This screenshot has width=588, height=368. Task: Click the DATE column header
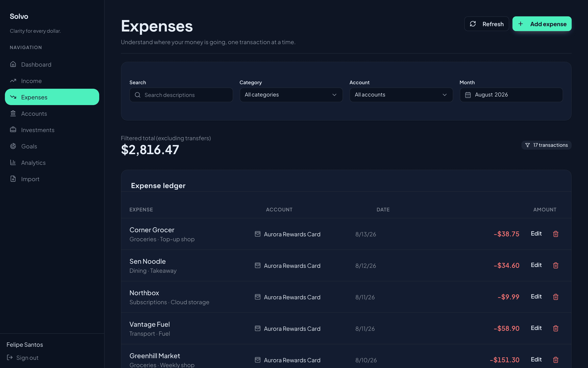coord(383,210)
